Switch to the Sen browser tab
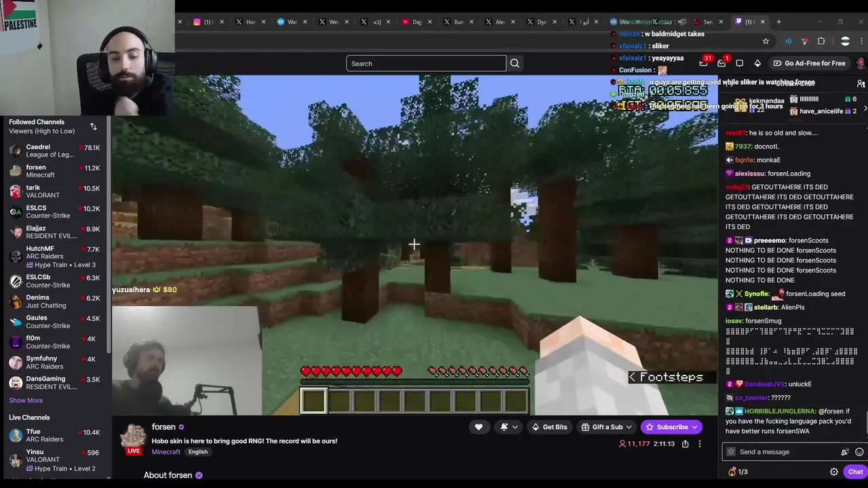Image resolution: width=868 pixels, height=488 pixels. tap(709, 22)
